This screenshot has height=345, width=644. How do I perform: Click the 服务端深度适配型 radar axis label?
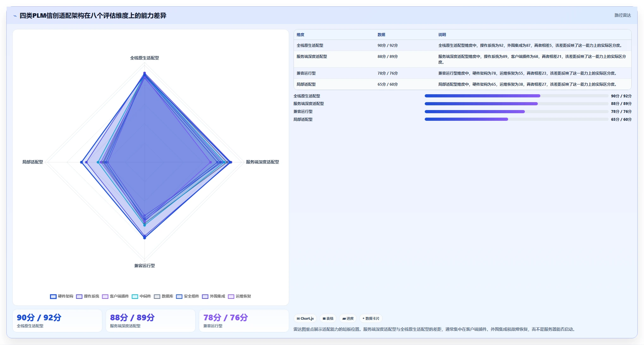pyautogui.click(x=262, y=162)
